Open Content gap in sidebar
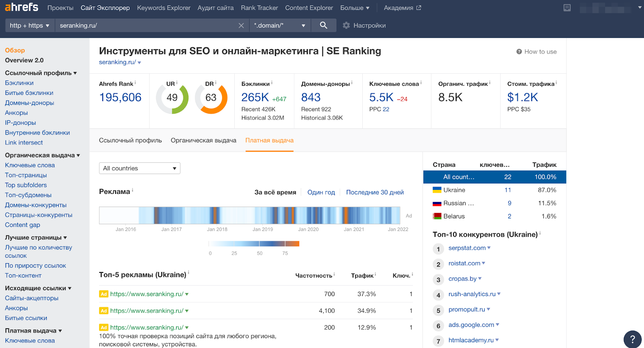Screen dimensions: 644x348 [23, 225]
